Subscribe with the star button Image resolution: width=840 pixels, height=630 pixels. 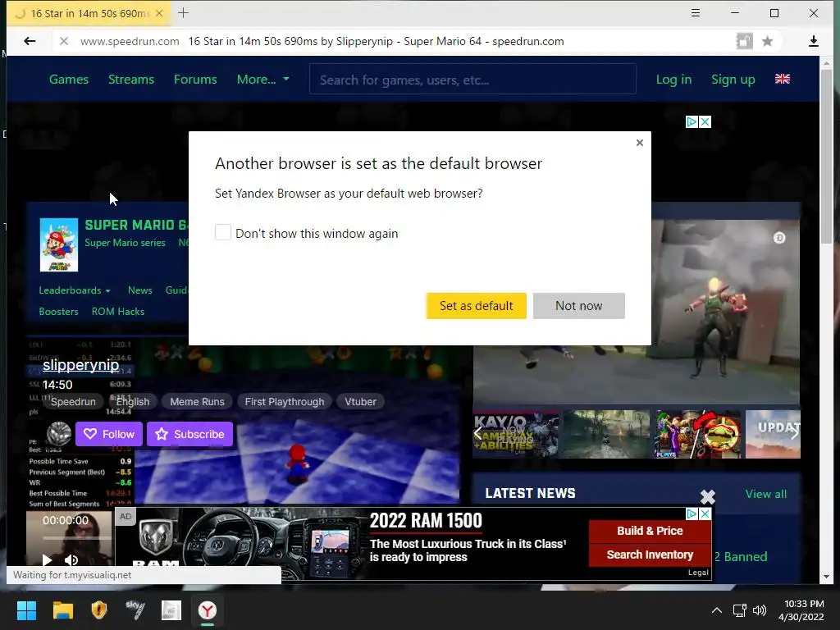[189, 434]
